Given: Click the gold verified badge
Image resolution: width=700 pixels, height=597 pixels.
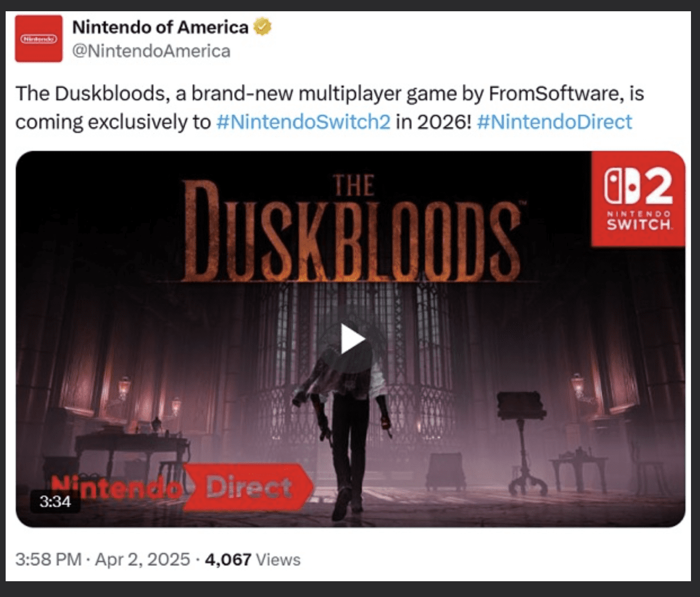Looking at the screenshot, I should [x=262, y=26].
